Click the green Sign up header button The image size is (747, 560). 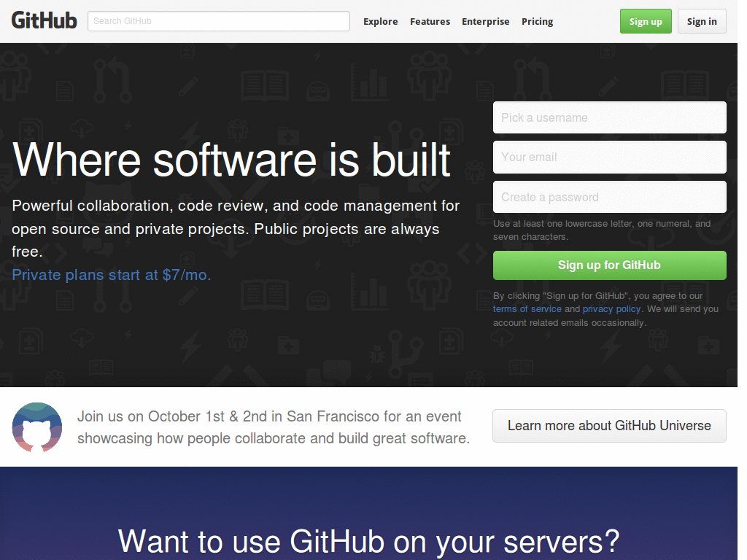tap(645, 21)
